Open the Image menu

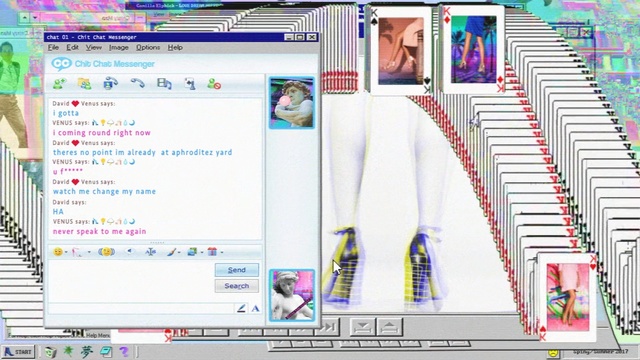click(x=118, y=47)
